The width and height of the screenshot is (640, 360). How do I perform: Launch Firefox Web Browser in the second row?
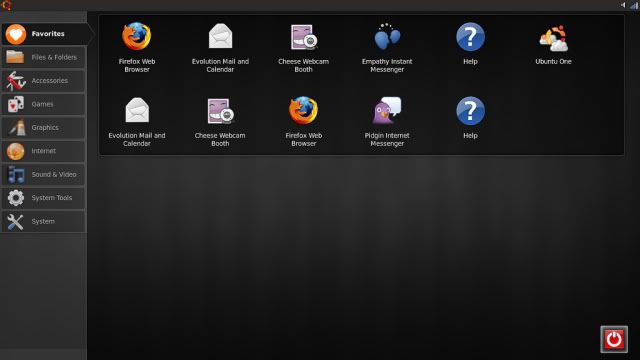(x=303, y=122)
